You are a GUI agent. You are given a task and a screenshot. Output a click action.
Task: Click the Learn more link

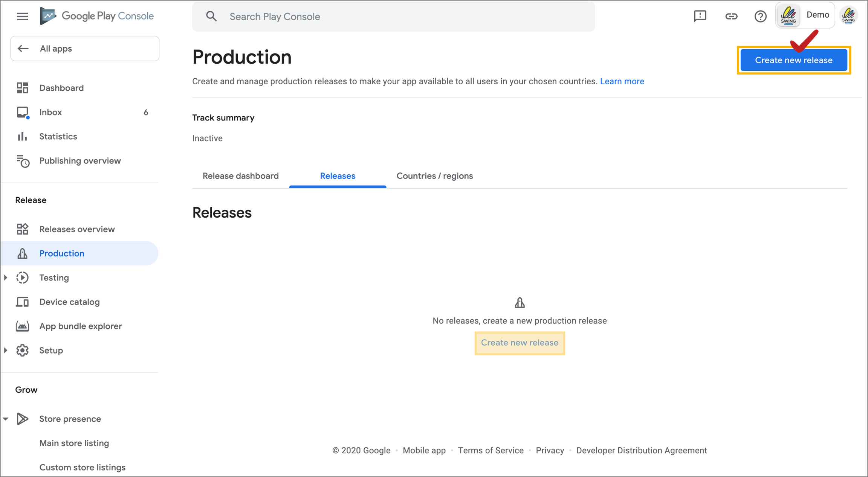coord(622,81)
